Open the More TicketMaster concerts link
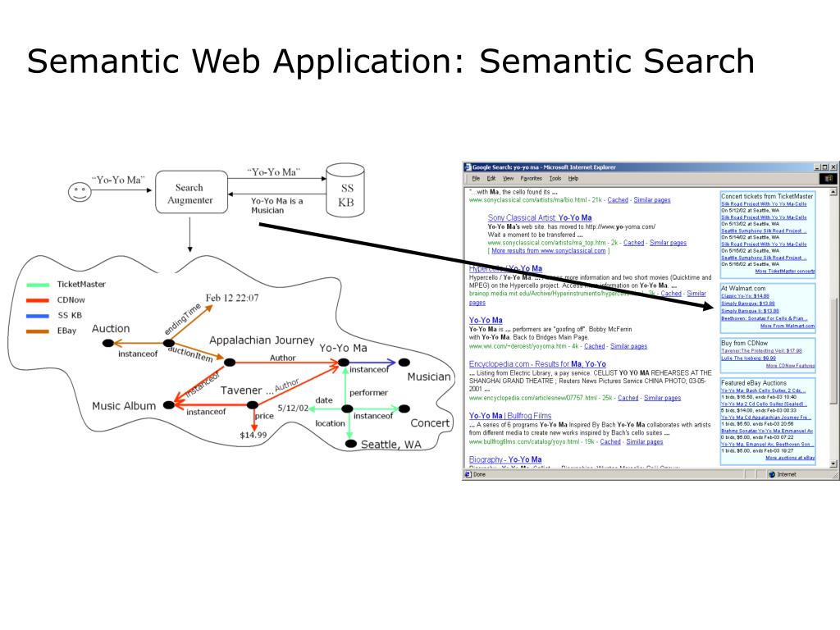 [x=785, y=272]
